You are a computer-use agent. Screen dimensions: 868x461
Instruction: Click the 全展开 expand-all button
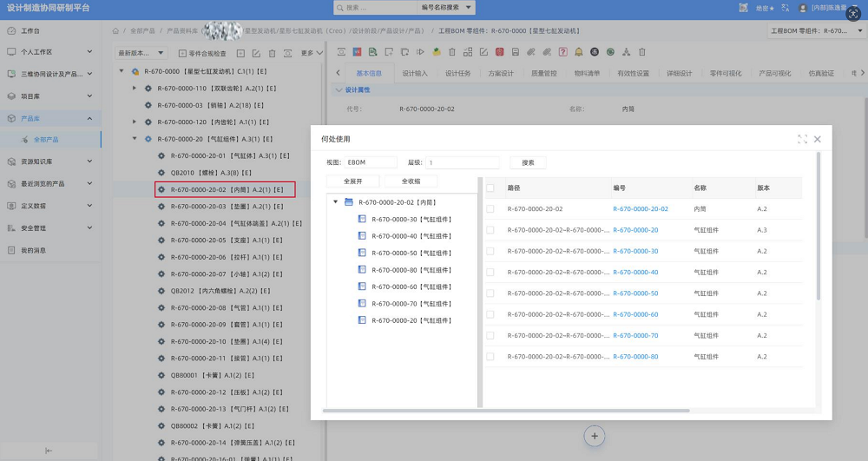(352, 181)
